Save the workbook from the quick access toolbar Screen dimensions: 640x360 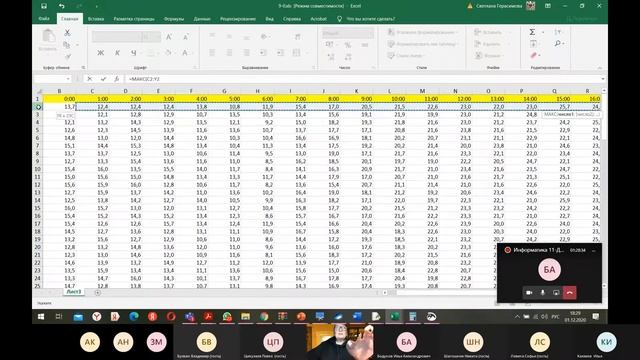point(44,6)
